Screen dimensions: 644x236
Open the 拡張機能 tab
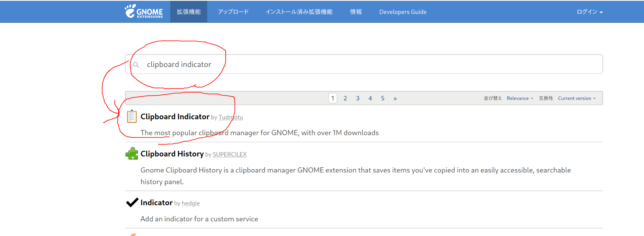pyautogui.click(x=189, y=12)
